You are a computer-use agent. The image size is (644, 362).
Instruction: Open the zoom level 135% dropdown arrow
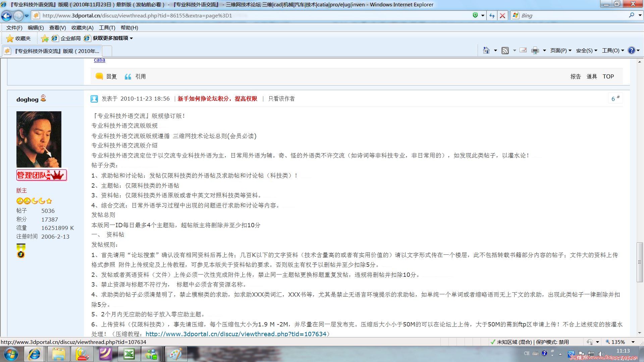coord(633,342)
